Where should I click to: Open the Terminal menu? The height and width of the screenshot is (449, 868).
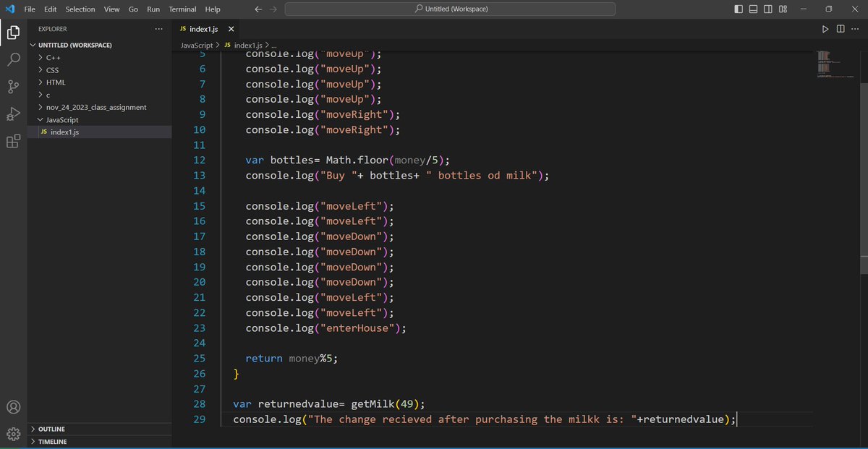tap(182, 9)
